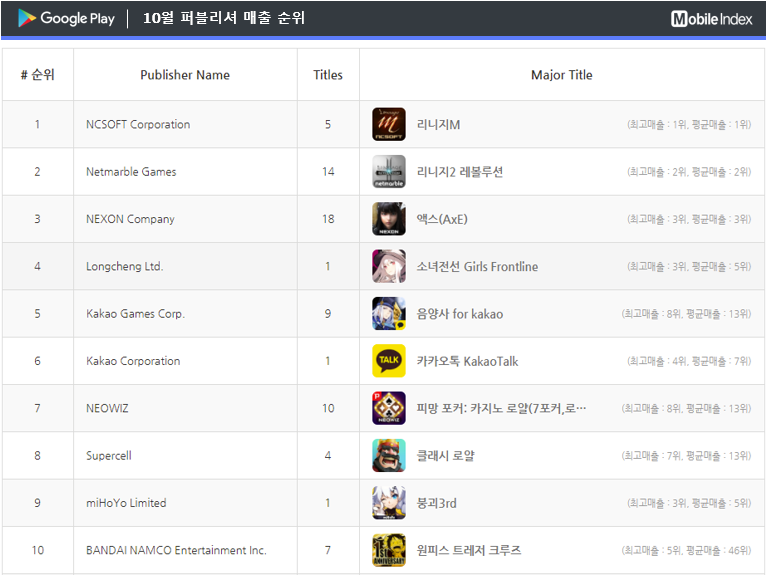Click the revenue rank note beside 클래시 로얄

click(686, 456)
